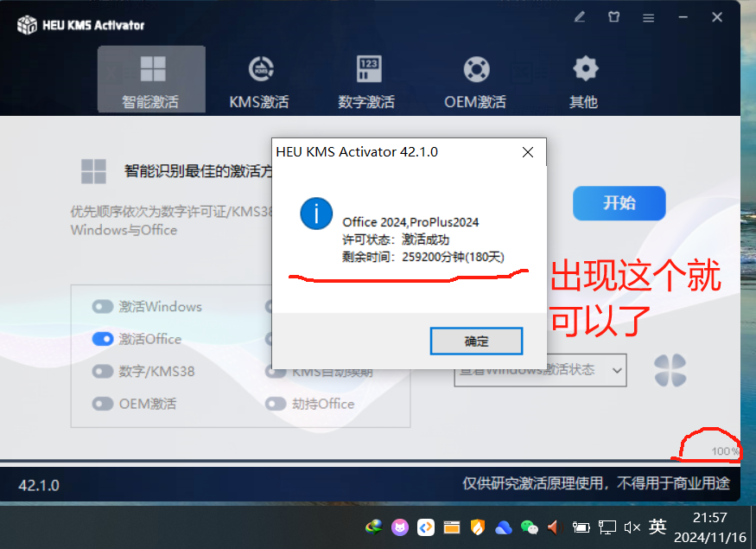Toggle the KMS自动续期 switch
The width and height of the screenshot is (756, 549).
(x=276, y=373)
